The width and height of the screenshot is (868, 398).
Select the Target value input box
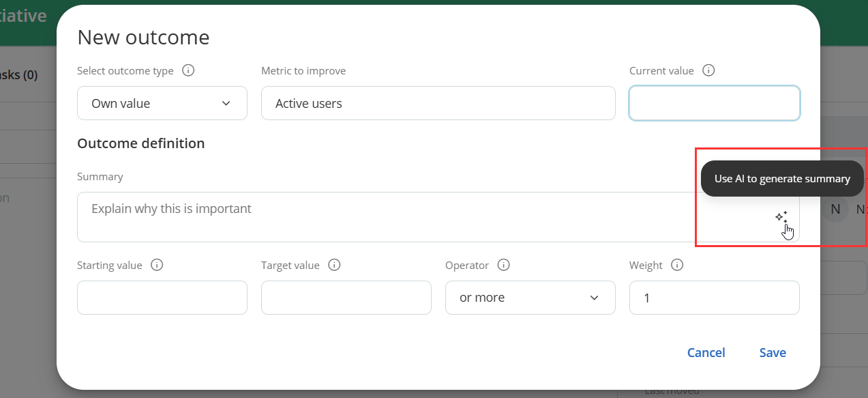346,298
